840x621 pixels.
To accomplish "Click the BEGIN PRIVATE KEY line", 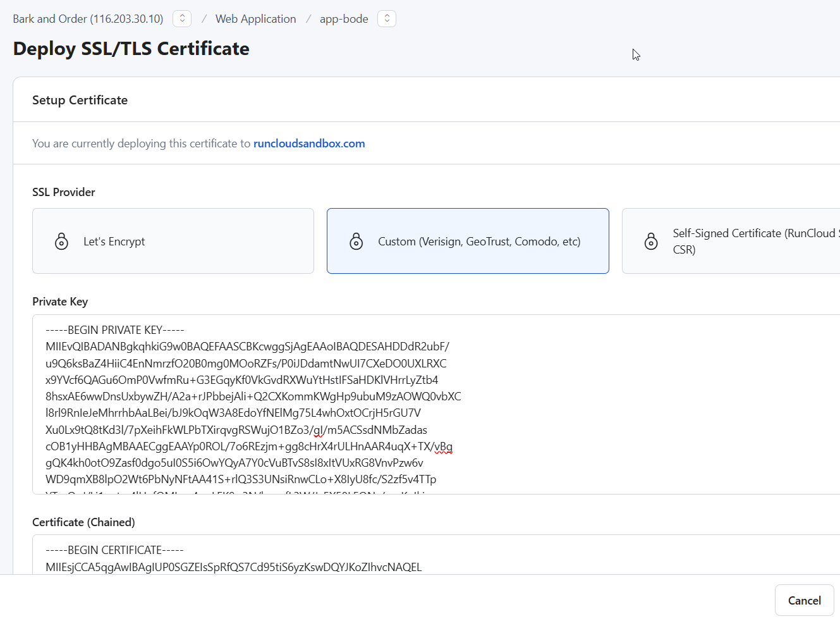I will [115, 330].
